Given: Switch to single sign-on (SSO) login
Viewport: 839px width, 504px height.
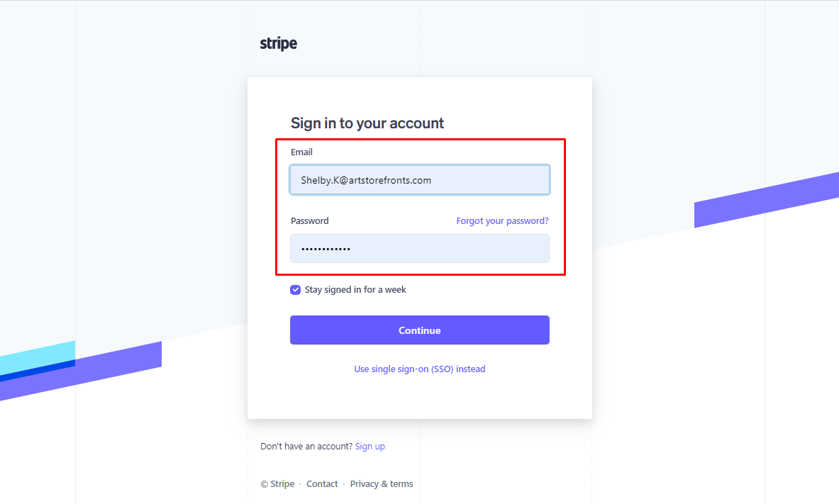Looking at the screenshot, I should [x=419, y=369].
